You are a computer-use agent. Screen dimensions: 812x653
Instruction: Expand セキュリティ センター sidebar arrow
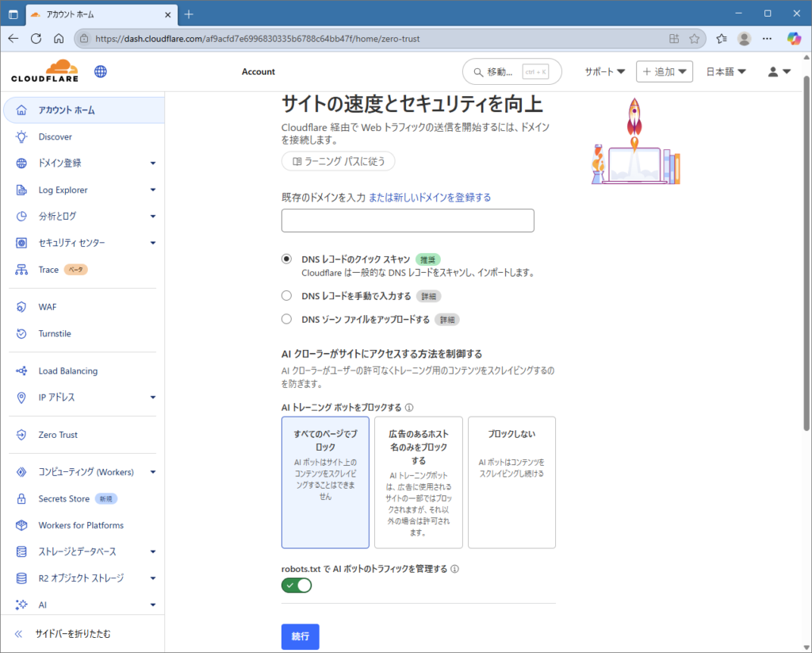[153, 243]
